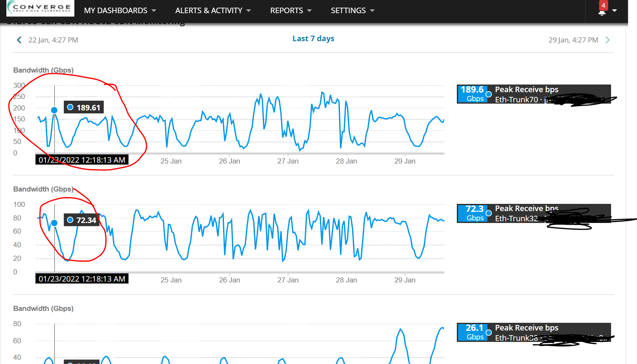Open the Settings menu
Viewport: 637px width, 364px height.
[353, 11]
